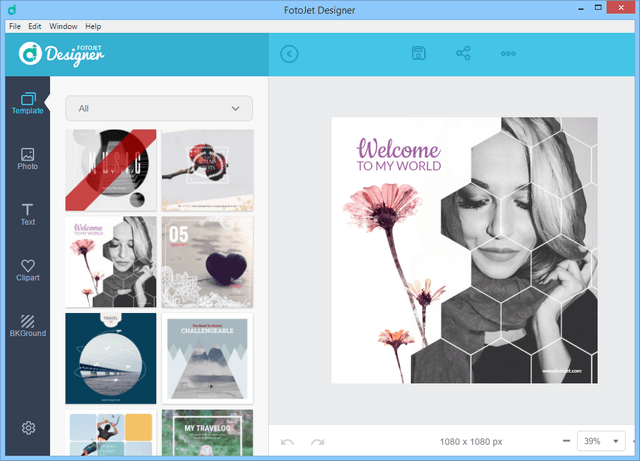Open the BKGround panel in sidebar
Image resolution: width=640 pixels, height=461 pixels.
28,326
